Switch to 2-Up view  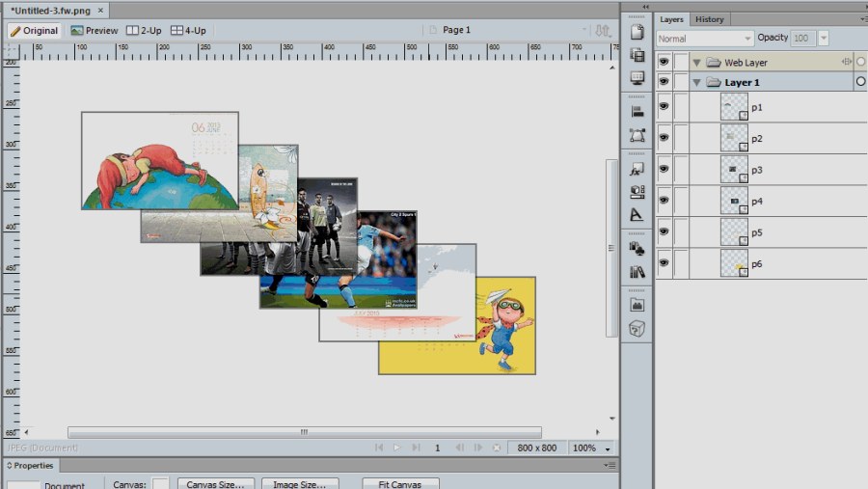point(144,31)
